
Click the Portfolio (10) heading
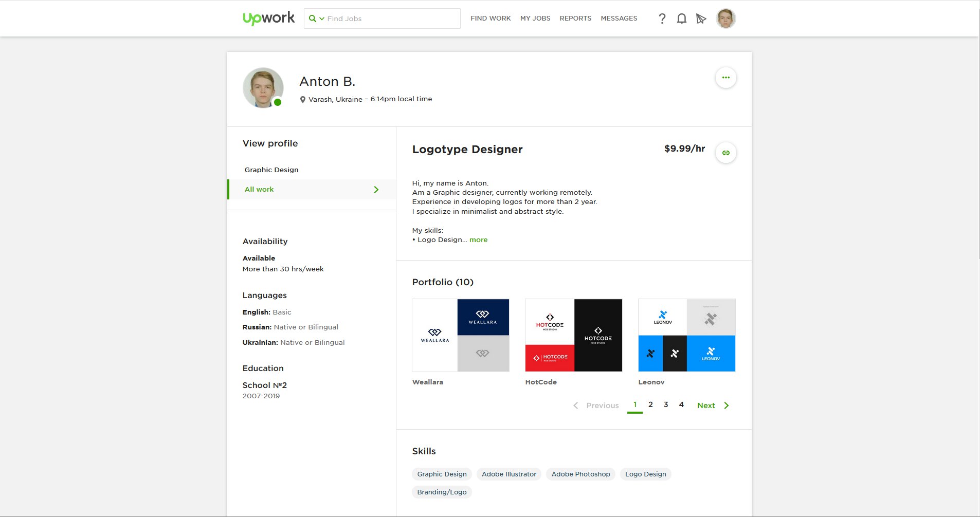click(x=443, y=282)
